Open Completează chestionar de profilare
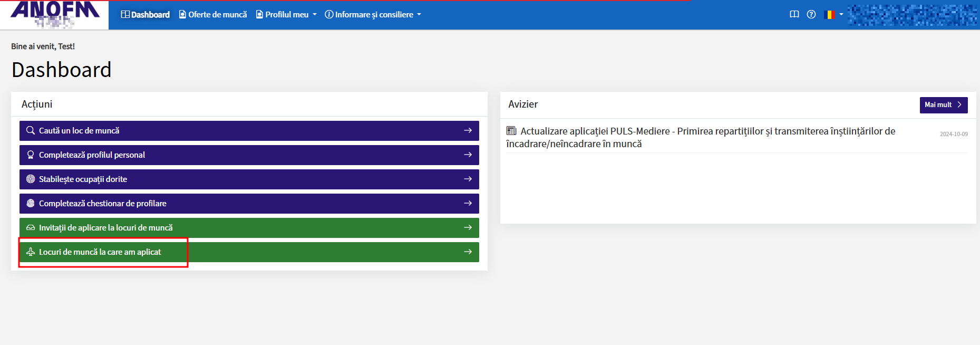This screenshot has height=345, width=980. pos(103,204)
